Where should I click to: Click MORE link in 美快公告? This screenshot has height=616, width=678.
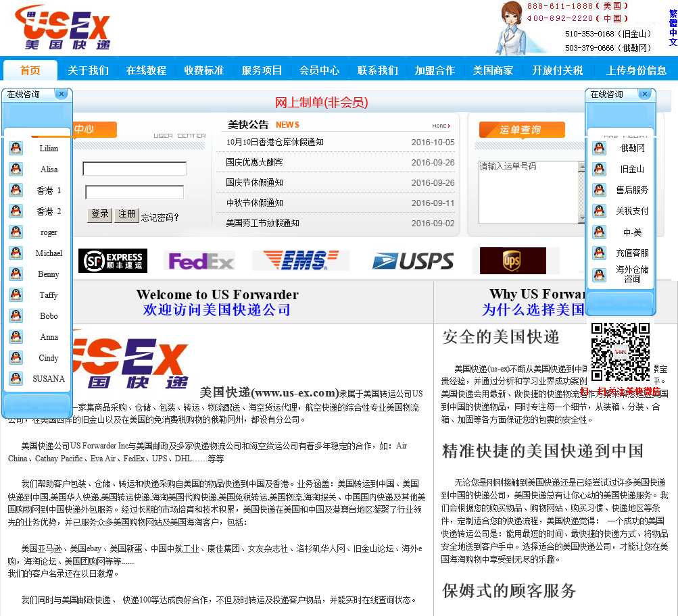[x=441, y=126]
